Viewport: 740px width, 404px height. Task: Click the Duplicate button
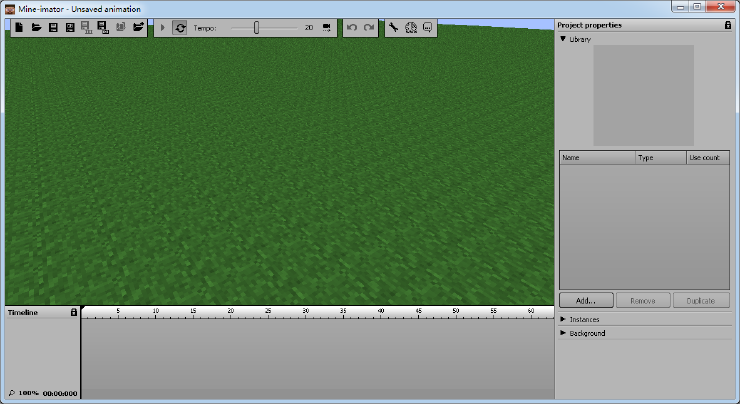(701, 301)
